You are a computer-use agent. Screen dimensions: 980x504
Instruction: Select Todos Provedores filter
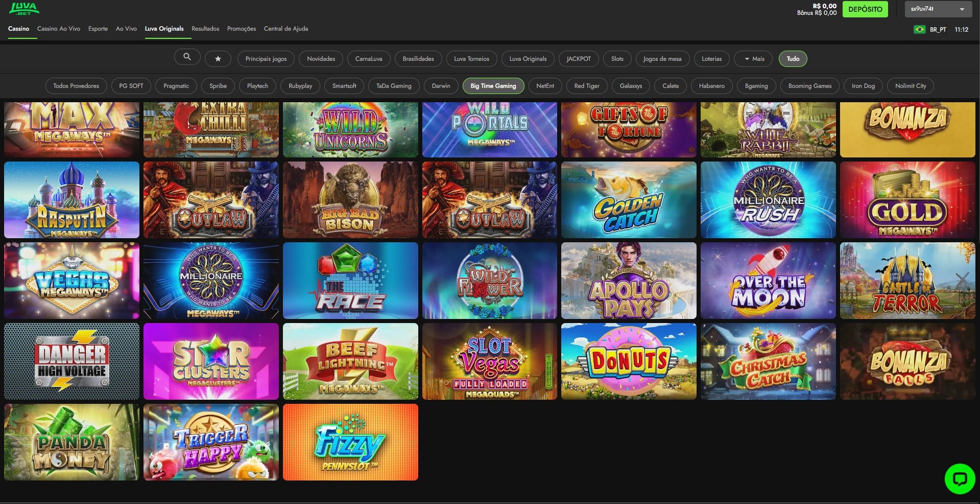[76, 86]
